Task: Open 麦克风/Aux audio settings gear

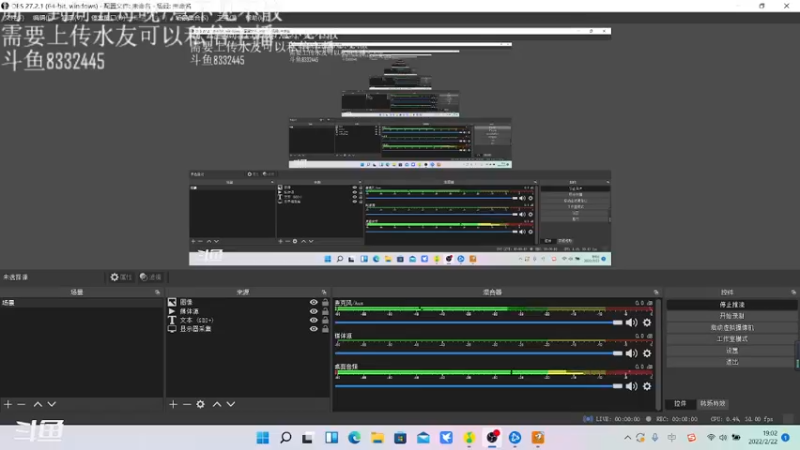Action: (x=647, y=322)
